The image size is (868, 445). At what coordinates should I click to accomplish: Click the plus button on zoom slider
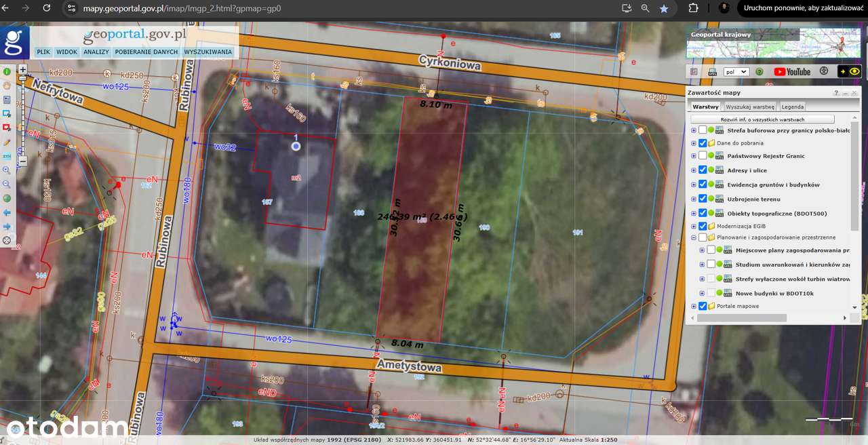pyautogui.click(x=22, y=69)
